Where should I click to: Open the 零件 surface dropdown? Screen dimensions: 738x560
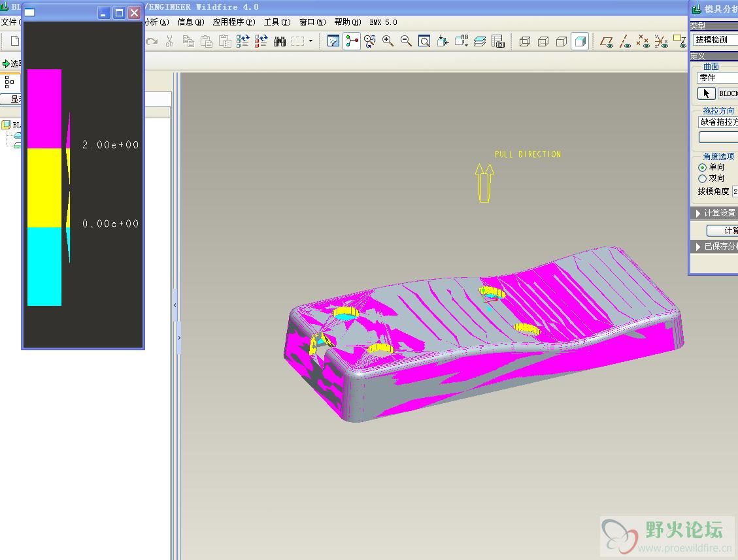pyautogui.click(x=717, y=78)
